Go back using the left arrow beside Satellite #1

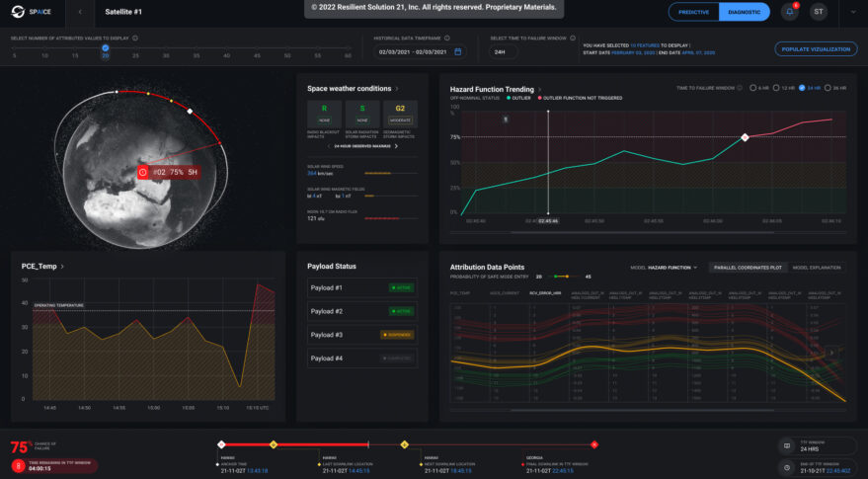79,12
